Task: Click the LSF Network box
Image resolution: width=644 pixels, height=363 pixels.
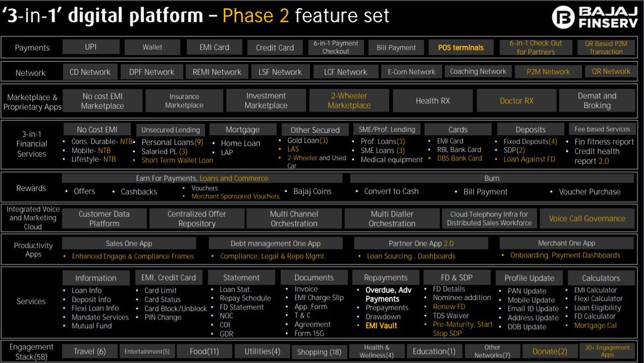Action: 280,71
